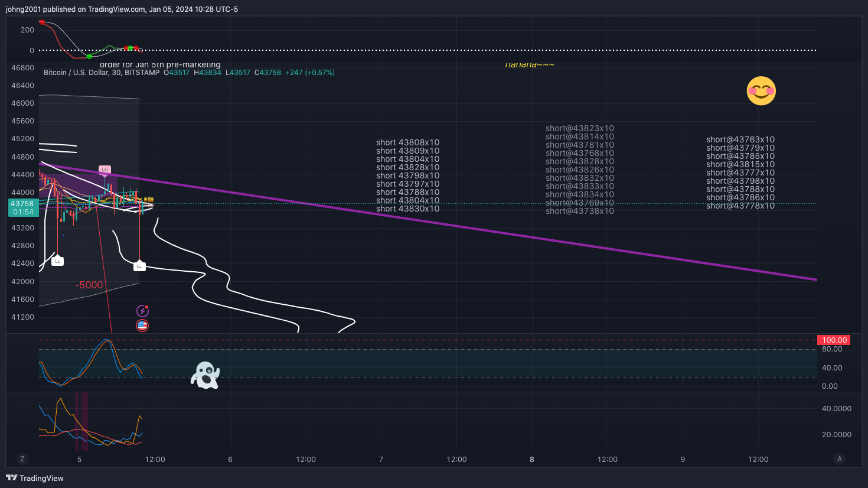Click the 'order for Jan 5th pre-marketing' note
This screenshot has width=868, height=488.
(160, 65)
